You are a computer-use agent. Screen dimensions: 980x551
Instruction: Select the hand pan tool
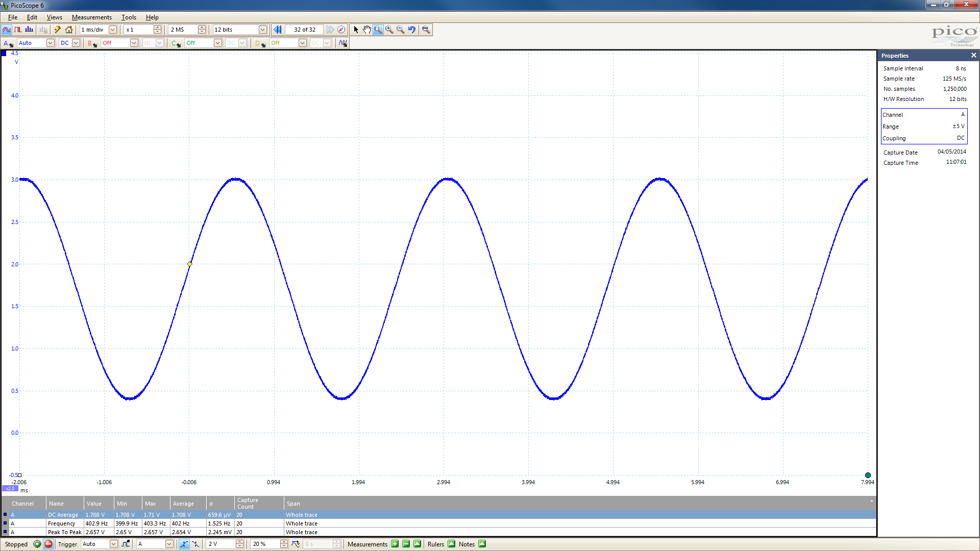pos(367,30)
